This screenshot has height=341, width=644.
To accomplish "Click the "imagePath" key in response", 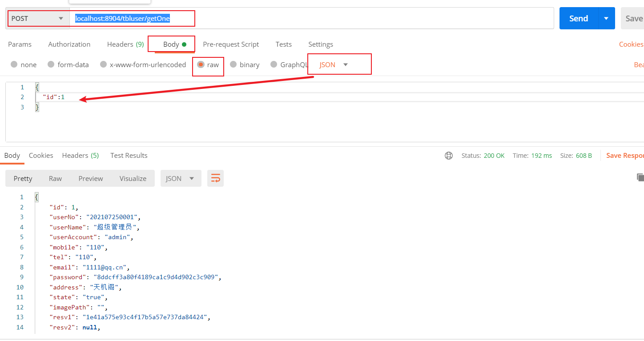I will [69, 307].
